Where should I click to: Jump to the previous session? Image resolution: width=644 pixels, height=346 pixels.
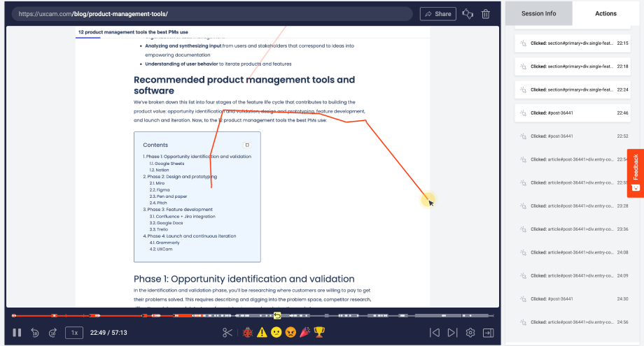pyautogui.click(x=435, y=333)
